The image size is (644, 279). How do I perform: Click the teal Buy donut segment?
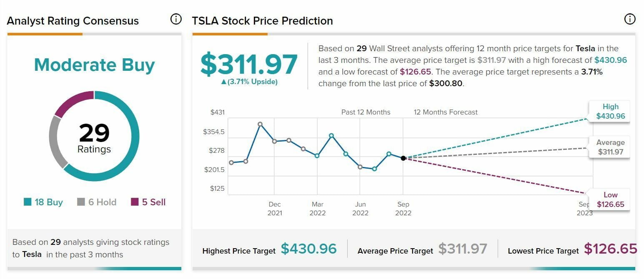click(130, 154)
